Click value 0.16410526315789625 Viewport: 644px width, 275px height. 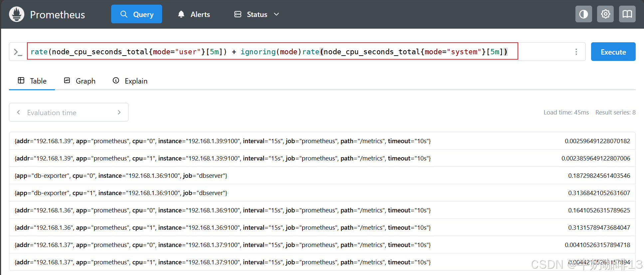(x=599, y=210)
